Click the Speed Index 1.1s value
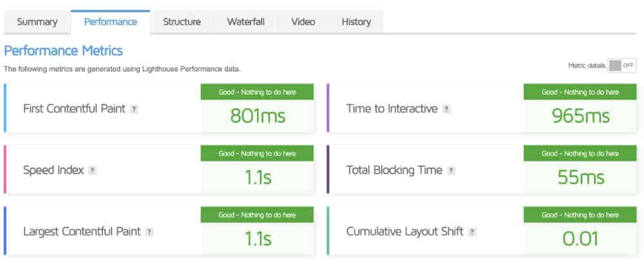Screen dimensions: 644x262 (258, 178)
